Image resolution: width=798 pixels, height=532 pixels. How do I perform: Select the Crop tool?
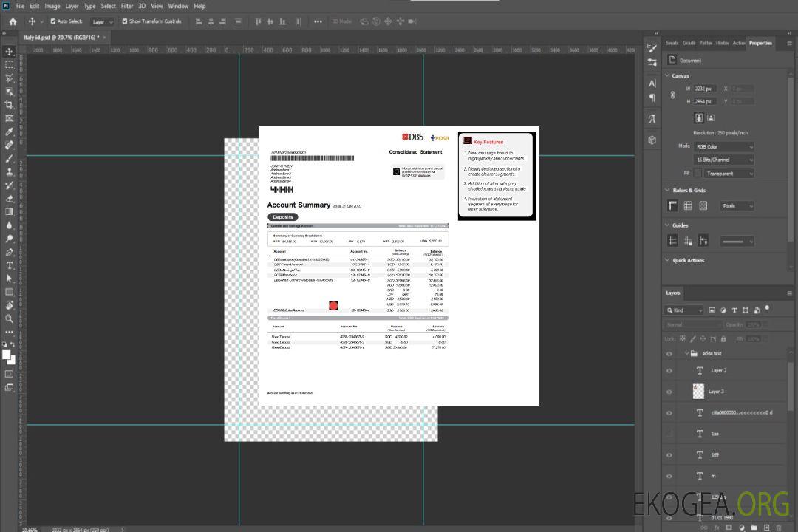[9, 105]
